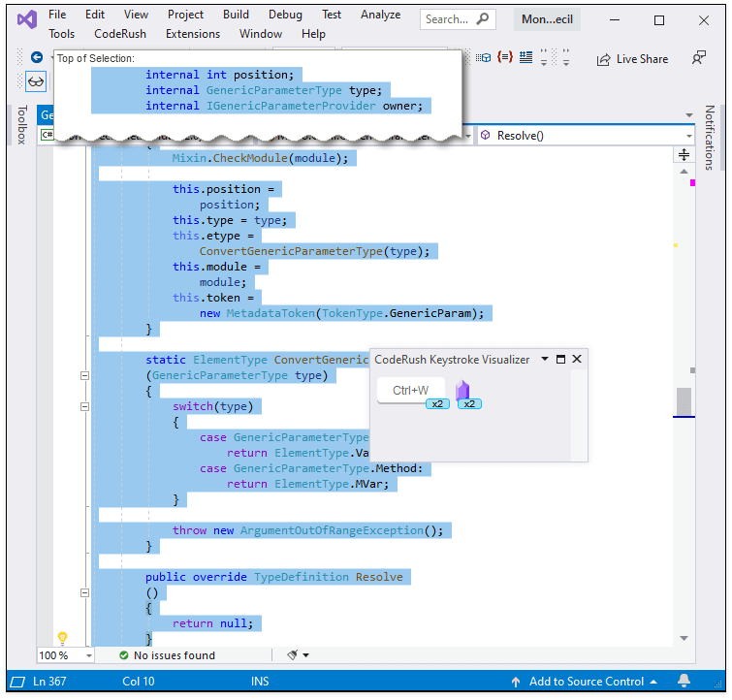Open the Debug menu
Screen dimensions: 732x700
click(x=285, y=15)
